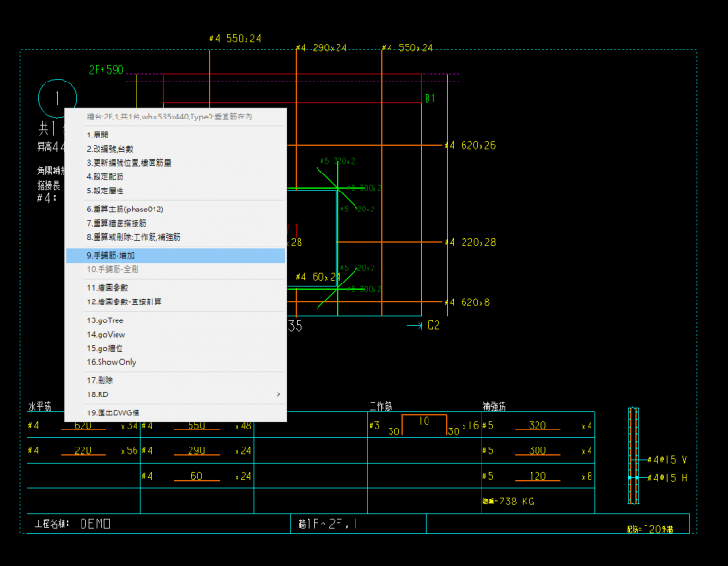This screenshot has width=728, height=566.
Task: Click the circled number 1 marker
Action: (57, 98)
